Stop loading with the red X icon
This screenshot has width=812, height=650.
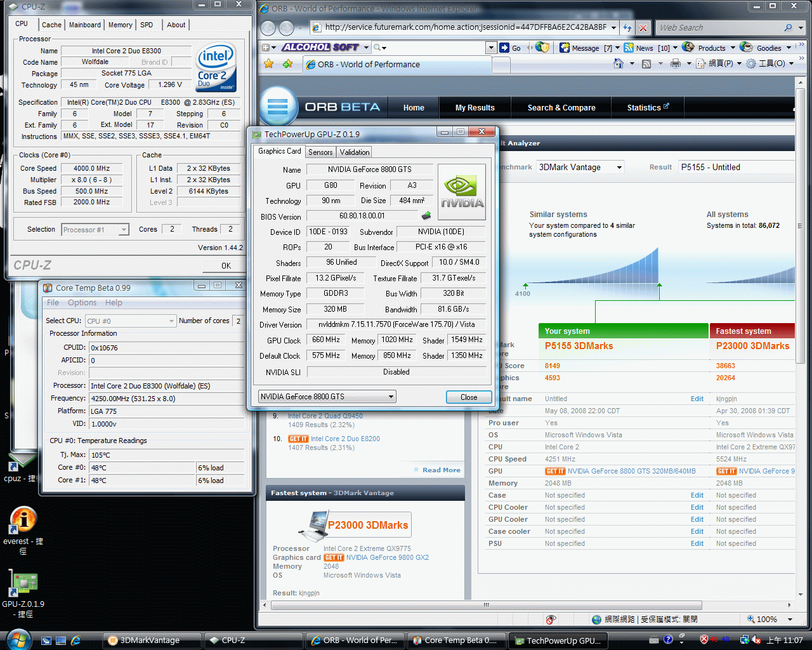(643, 28)
